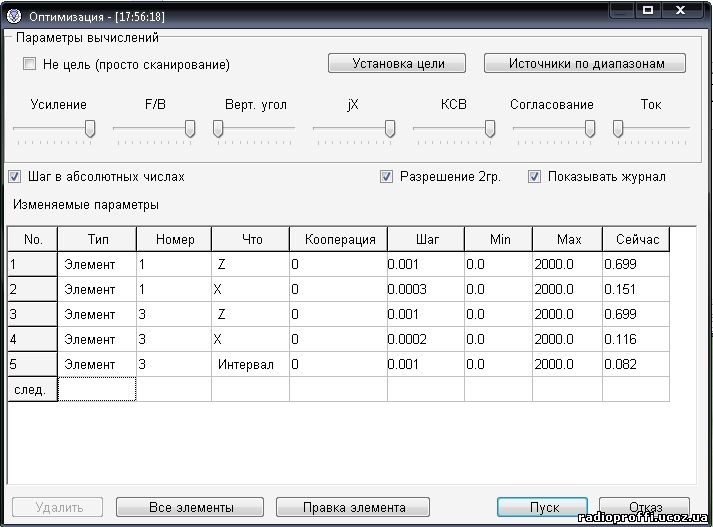Click step value '0.001' in row 1
713x527 pixels.
(426, 264)
